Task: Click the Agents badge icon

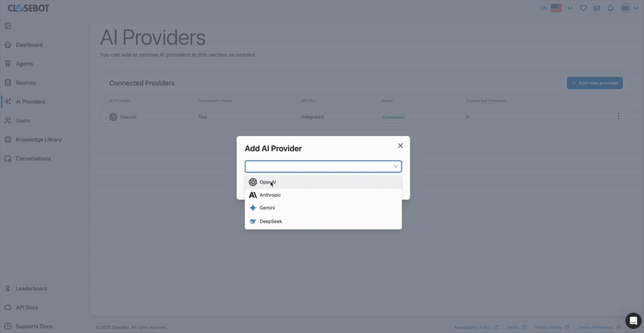Action: tap(8, 64)
